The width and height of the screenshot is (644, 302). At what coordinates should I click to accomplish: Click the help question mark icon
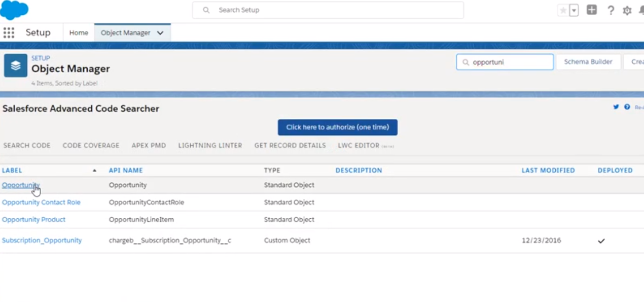pyautogui.click(x=611, y=10)
